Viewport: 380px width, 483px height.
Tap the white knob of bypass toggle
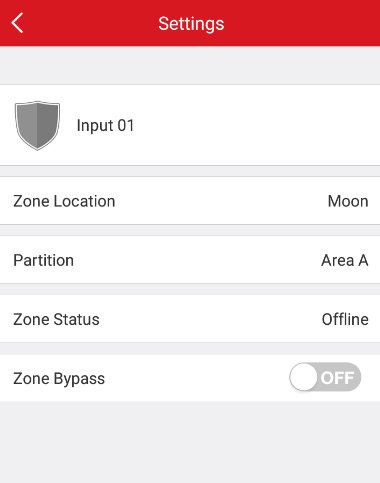(x=303, y=377)
